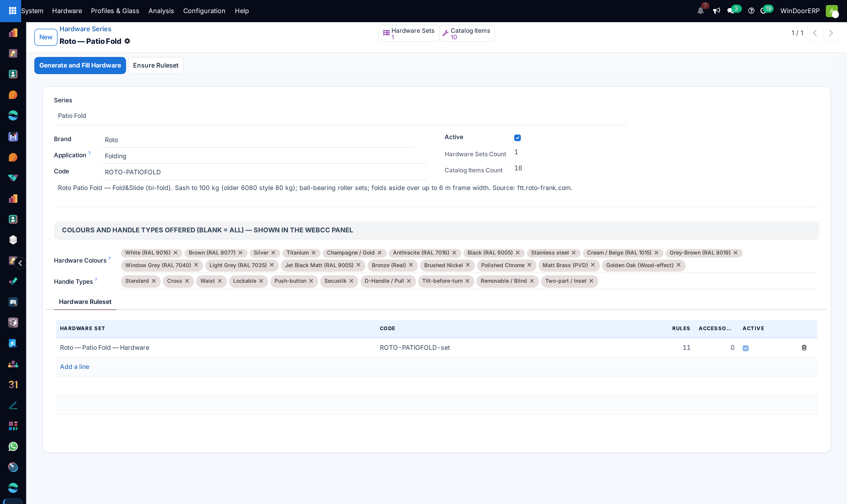Image resolution: width=847 pixels, height=504 pixels.
Task: Remove the Two-part / Inset handle tag
Action: tap(591, 281)
